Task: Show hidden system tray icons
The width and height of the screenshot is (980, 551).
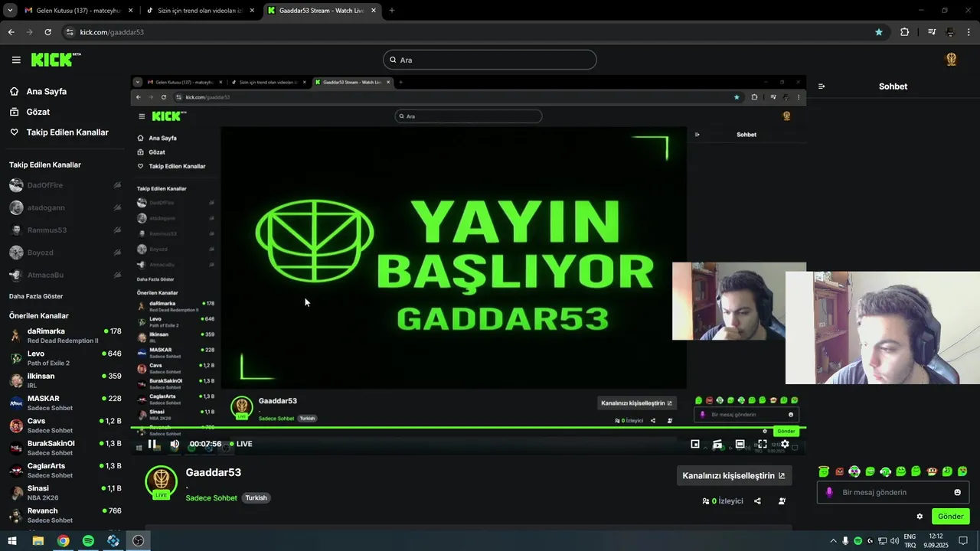Action: (833, 541)
